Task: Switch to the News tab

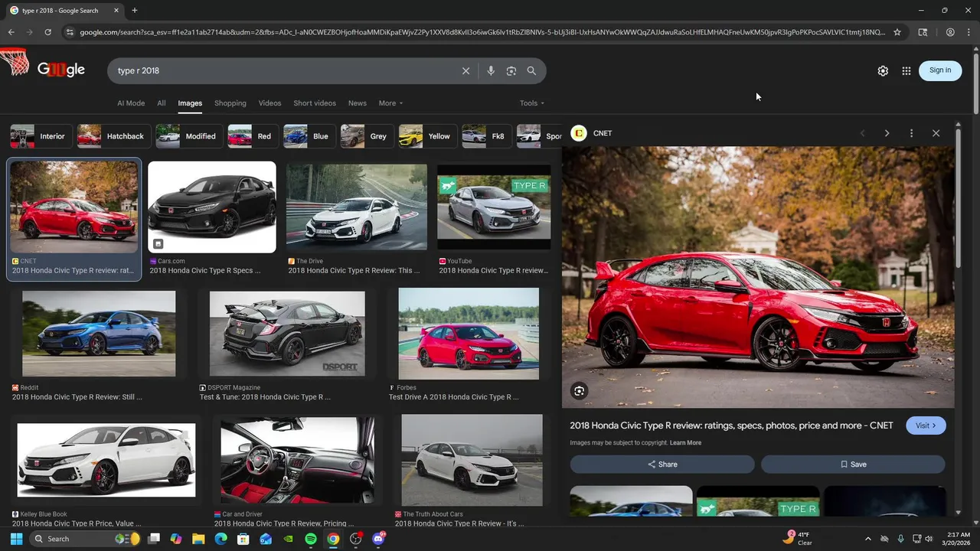Action: pos(358,103)
